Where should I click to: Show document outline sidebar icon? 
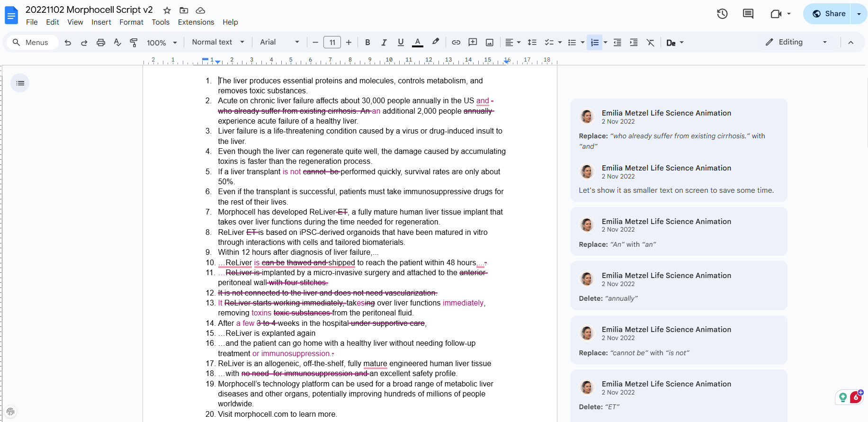(20, 83)
